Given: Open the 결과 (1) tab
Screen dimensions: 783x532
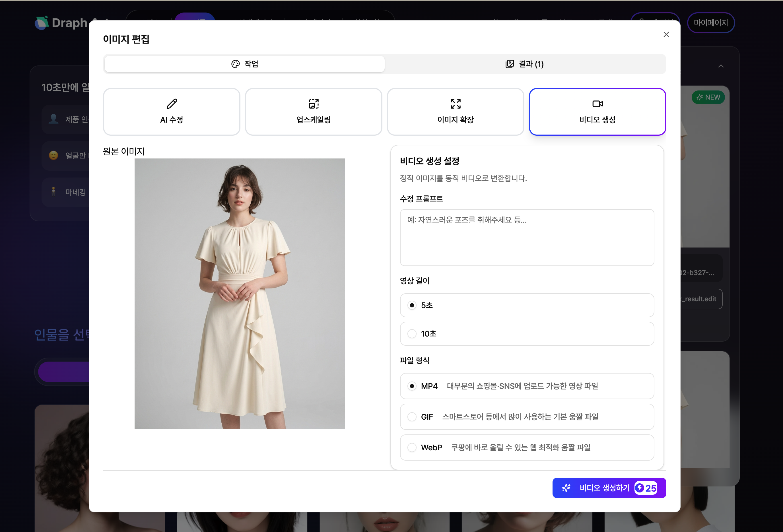Looking at the screenshot, I should 525,64.
